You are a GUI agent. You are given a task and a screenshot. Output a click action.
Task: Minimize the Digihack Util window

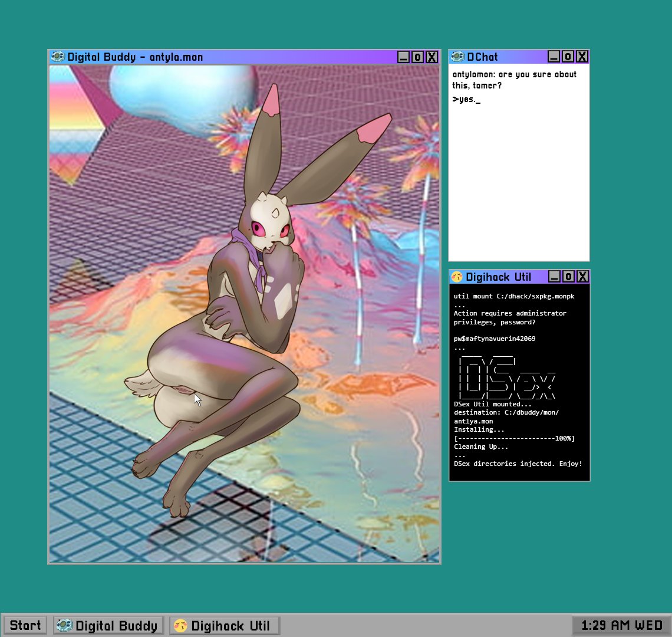[x=554, y=277]
